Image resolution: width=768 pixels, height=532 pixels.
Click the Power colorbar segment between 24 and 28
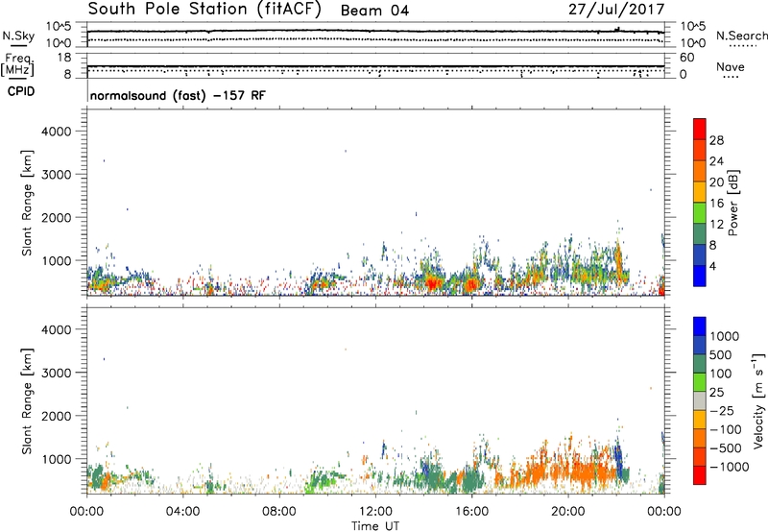tap(700, 150)
